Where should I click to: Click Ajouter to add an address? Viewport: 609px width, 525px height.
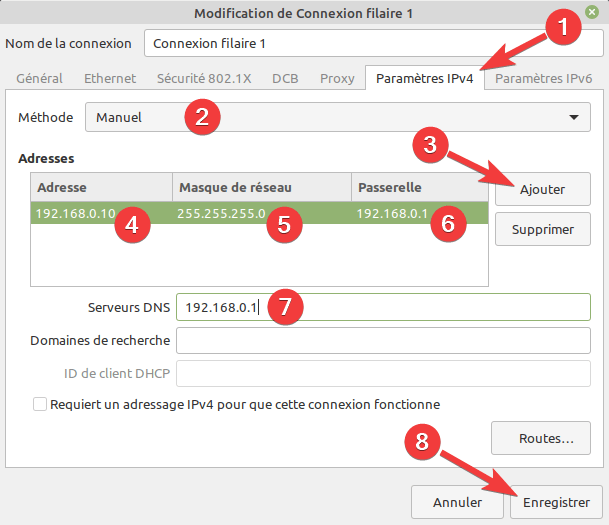point(543,189)
